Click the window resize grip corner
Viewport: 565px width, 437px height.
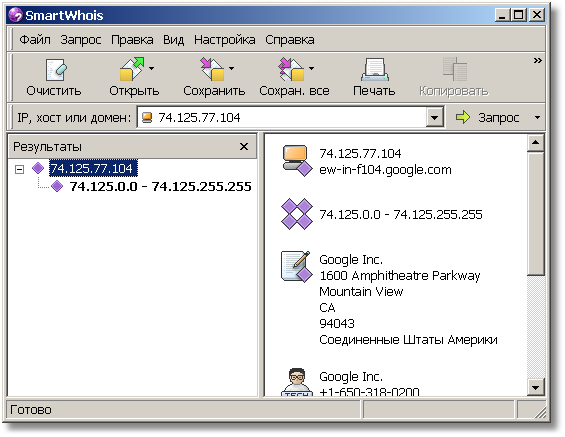[x=540, y=412]
